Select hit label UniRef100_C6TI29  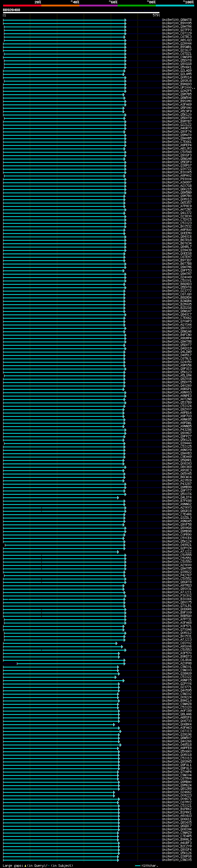(x=177, y=33)
